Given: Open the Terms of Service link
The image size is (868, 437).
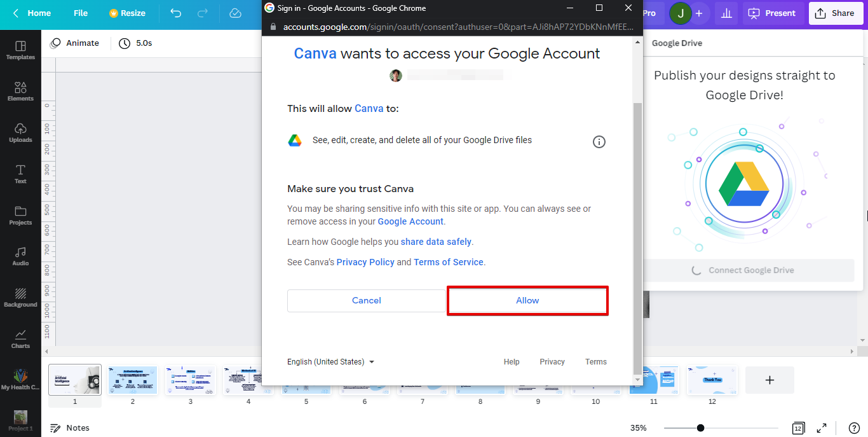Looking at the screenshot, I should click(449, 262).
